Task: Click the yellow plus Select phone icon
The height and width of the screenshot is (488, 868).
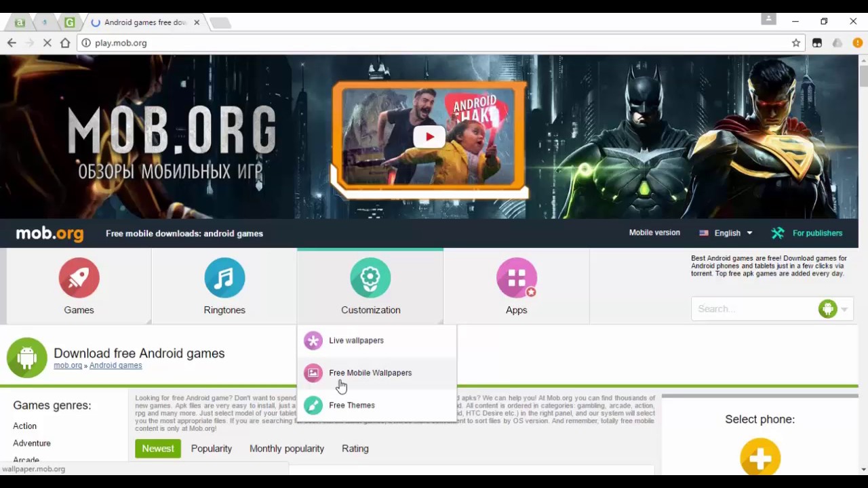Action: (x=760, y=457)
